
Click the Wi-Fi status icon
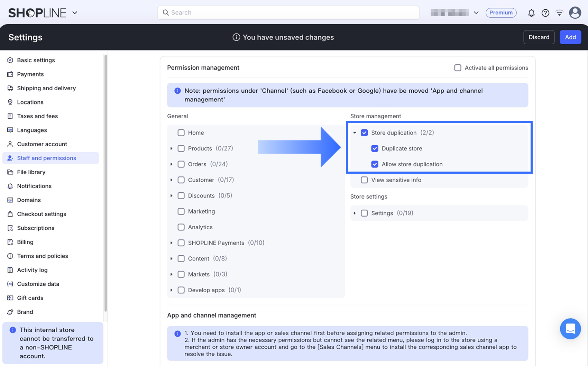click(559, 13)
